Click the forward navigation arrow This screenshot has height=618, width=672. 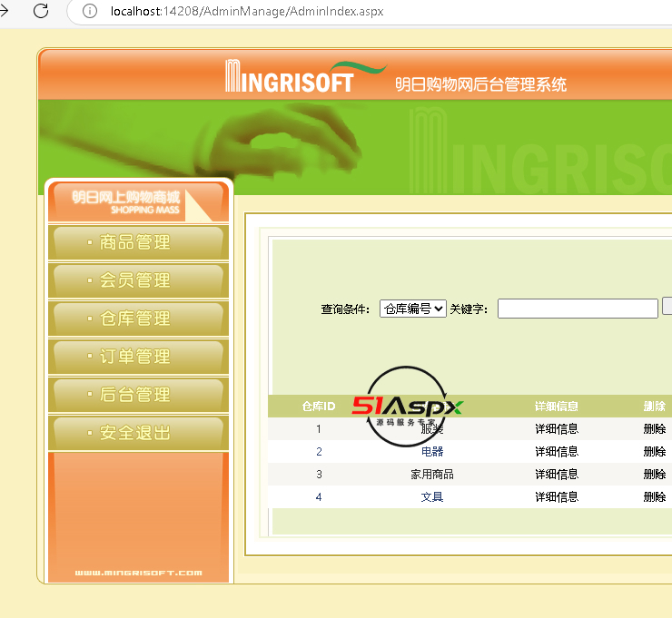(4, 11)
